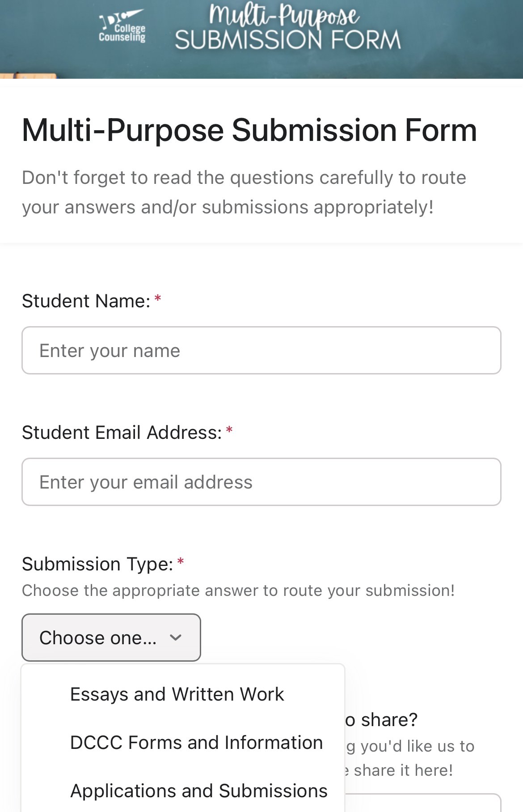This screenshot has height=812, width=523.
Task: Click the Student Email Address label
Action: [122, 433]
